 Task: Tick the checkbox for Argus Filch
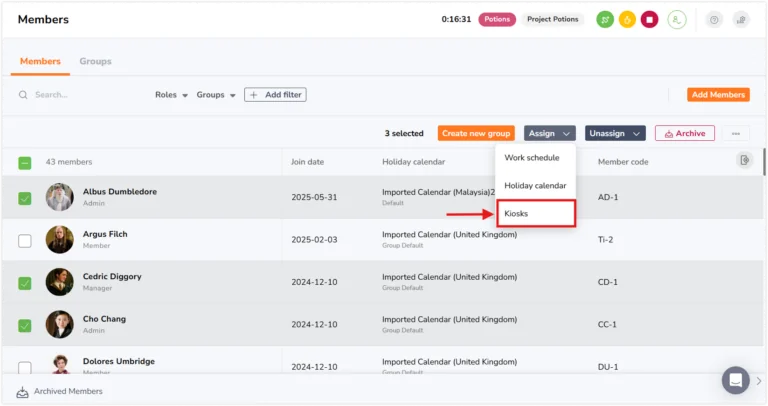point(24,241)
